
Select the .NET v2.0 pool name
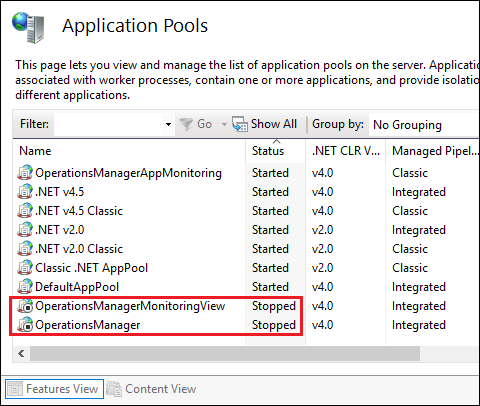60,230
